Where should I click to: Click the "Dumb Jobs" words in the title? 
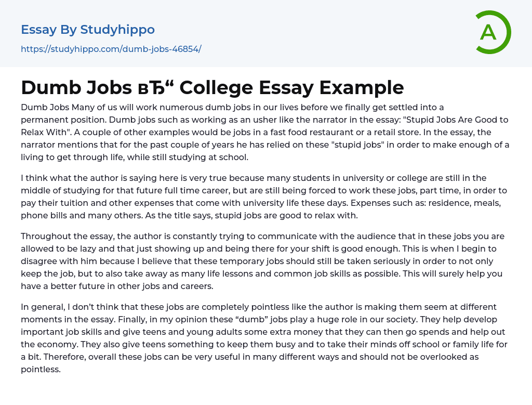point(76,88)
